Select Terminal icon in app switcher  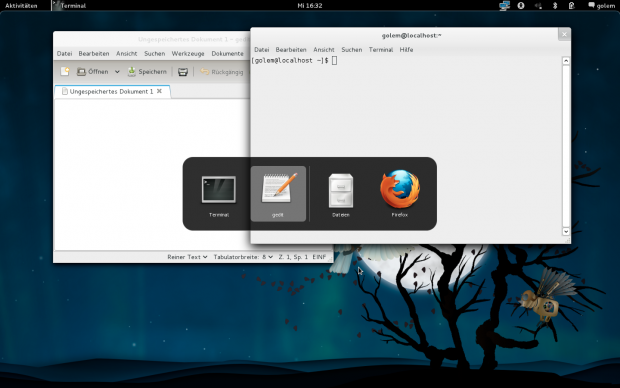219,190
